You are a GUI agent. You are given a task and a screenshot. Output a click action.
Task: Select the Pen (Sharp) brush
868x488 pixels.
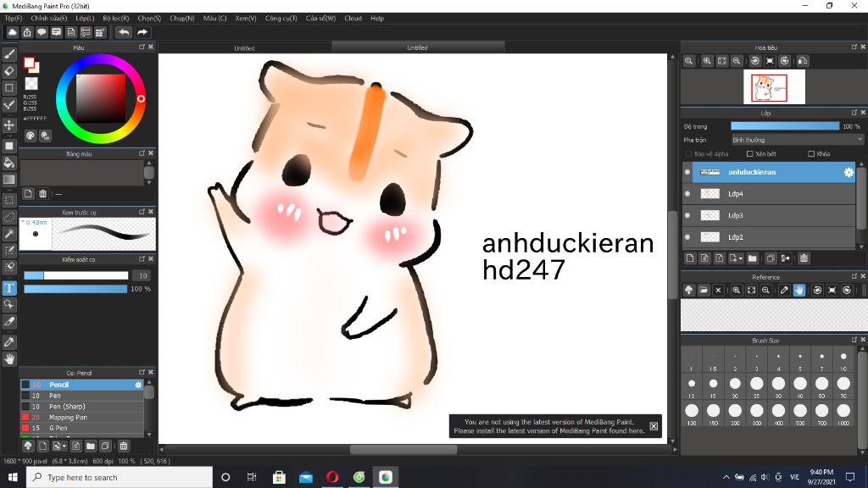(82, 406)
